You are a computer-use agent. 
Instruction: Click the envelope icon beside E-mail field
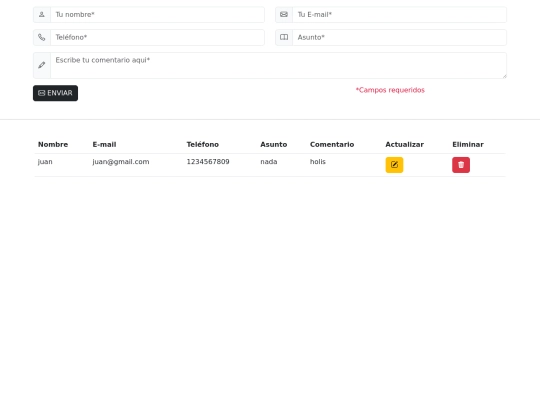284,14
